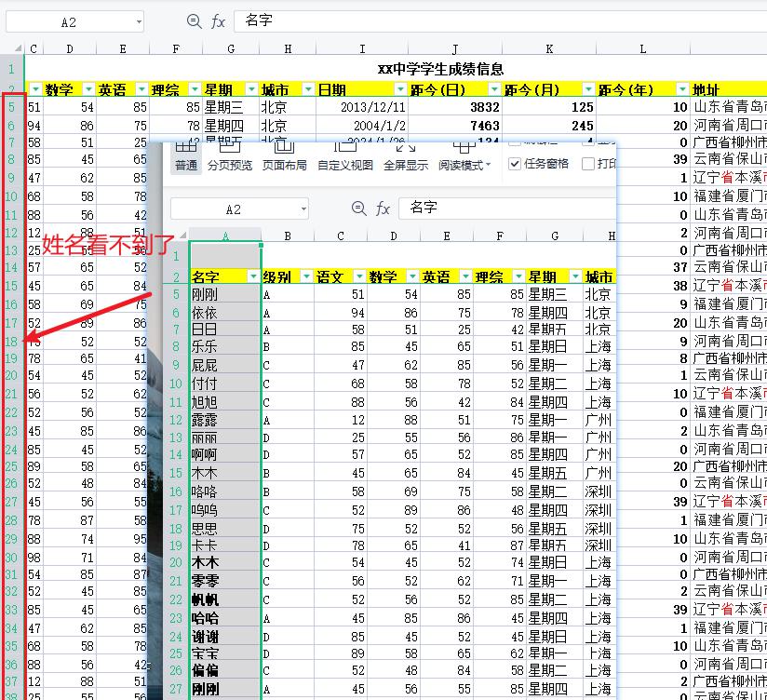
Task: Click the cell with value 3832
Action: click(455, 107)
